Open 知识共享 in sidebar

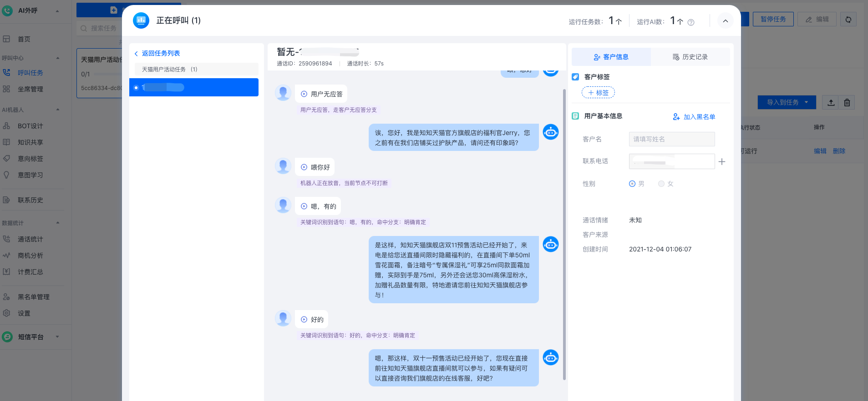click(x=30, y=142)
